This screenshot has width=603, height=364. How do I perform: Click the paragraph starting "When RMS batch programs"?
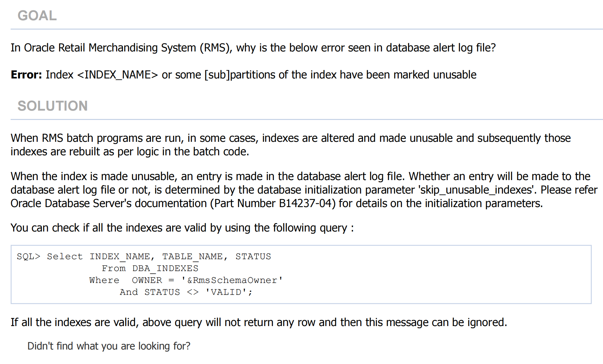pyautogui.click(x=290, y=145)
